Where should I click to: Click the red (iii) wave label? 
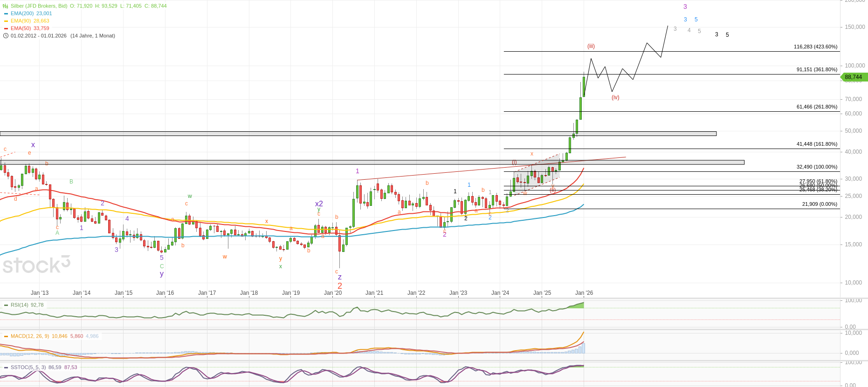point(591,46)
